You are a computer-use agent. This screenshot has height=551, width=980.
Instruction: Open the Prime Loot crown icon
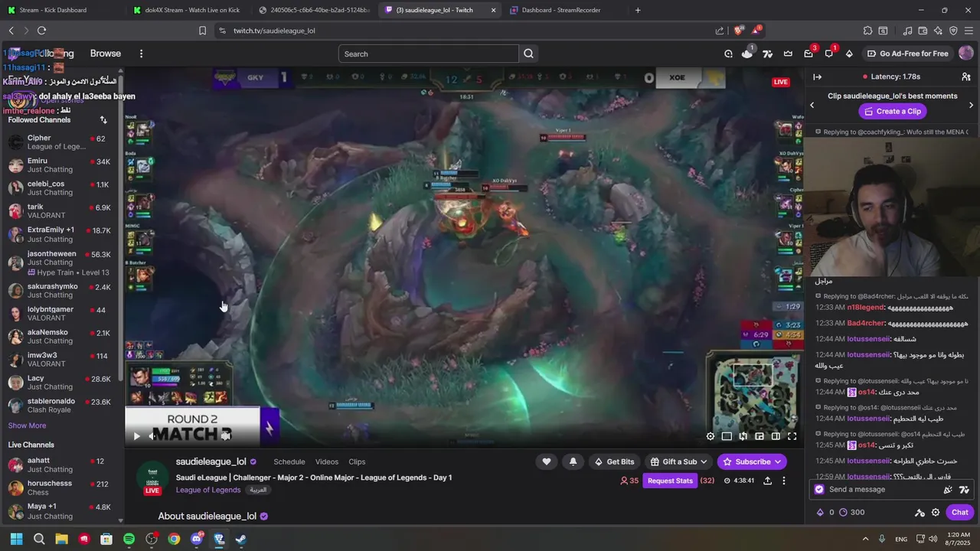coord(788,54)
